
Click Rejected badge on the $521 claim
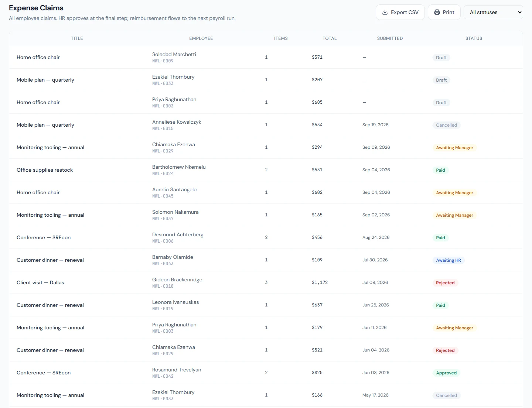pyautogui.click(x=445, y=350)
